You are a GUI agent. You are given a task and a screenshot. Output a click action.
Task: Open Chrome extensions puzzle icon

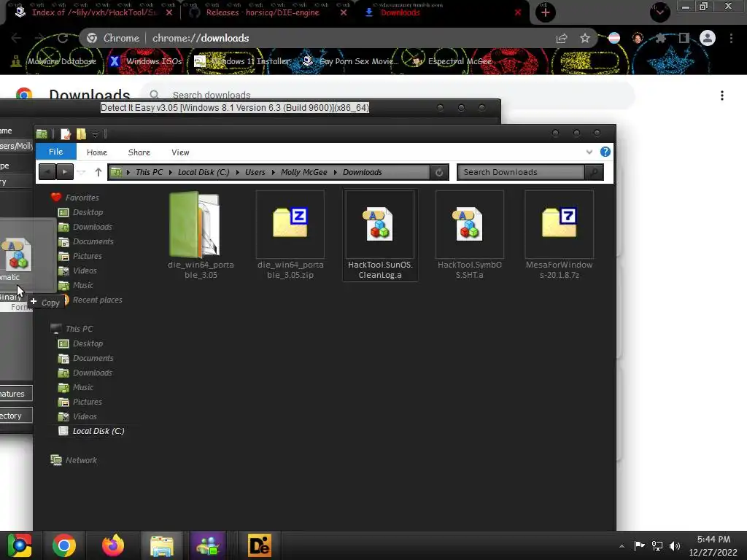point(661,38)
